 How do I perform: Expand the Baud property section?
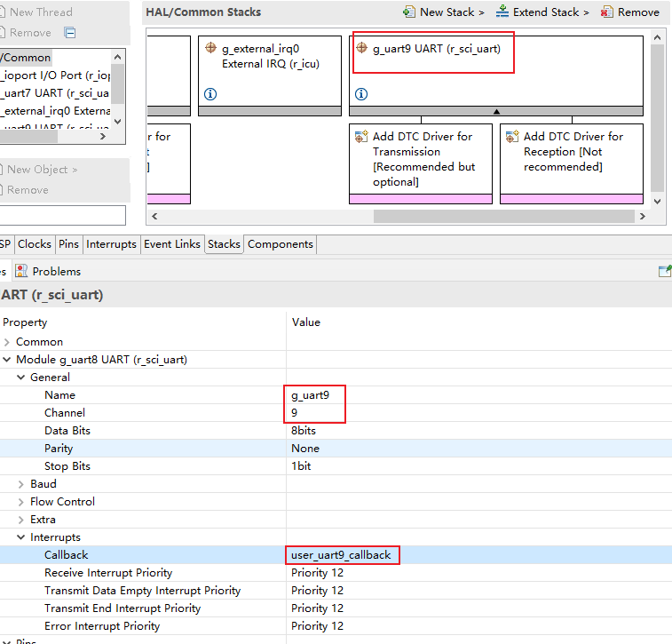click(x=22, y=484)
